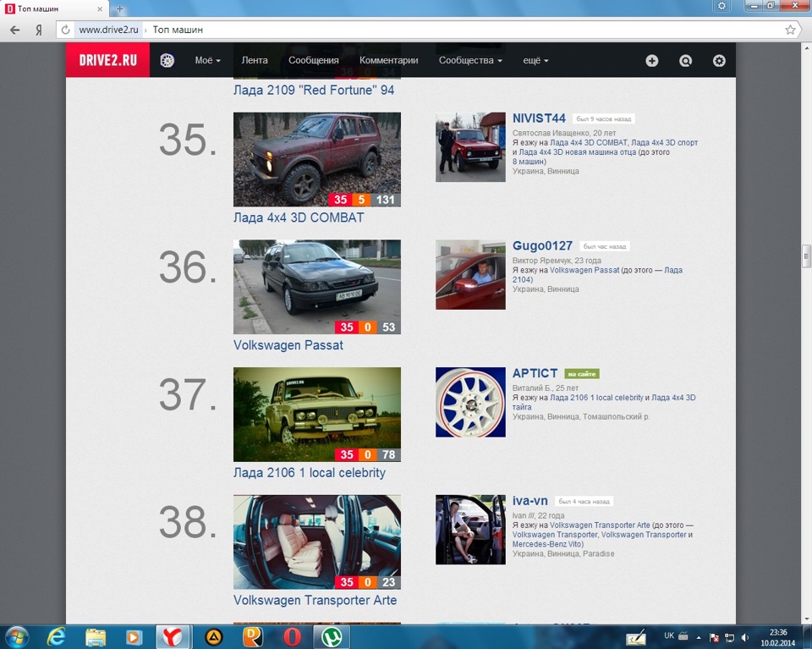This screenshot has width=812, height=649.
Task: Click the DRIVE2.RU logo
Action: pyautogui.click(x=107, y=60)
